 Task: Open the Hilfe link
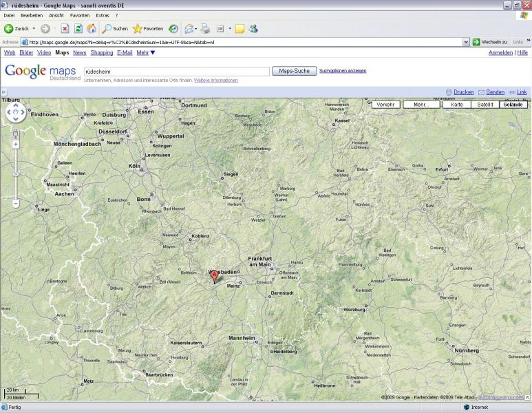pyautogui.click(x=522, y=52)
